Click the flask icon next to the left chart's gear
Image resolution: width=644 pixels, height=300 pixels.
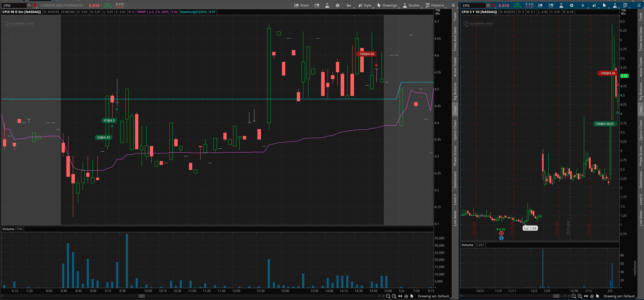(327, 5)
